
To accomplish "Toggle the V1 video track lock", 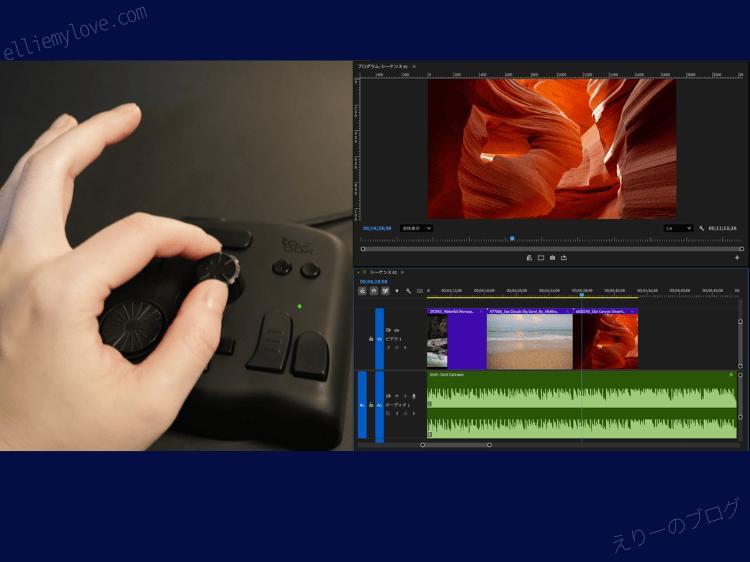I will 371,339.
